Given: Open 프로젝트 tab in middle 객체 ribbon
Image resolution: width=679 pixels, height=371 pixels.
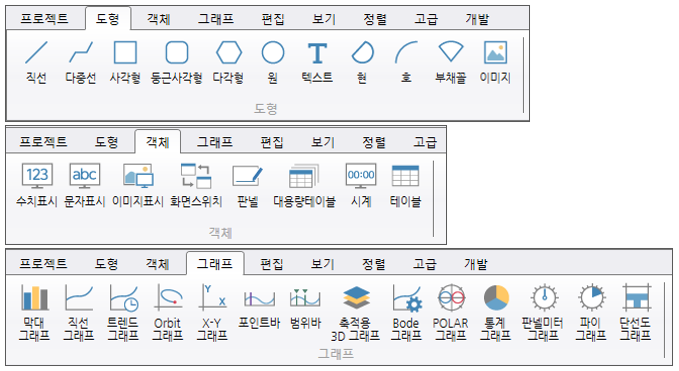Looking at the screenshot, I should [43, 142].
